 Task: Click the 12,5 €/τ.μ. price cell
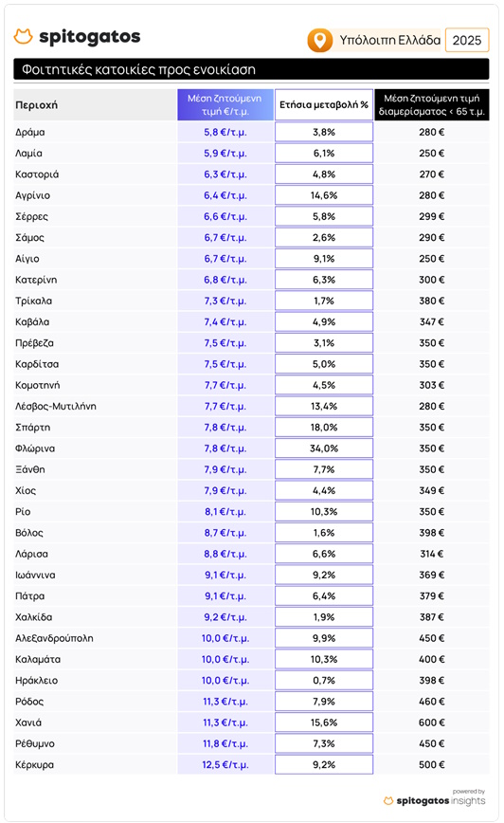click(x=225, y=765)
